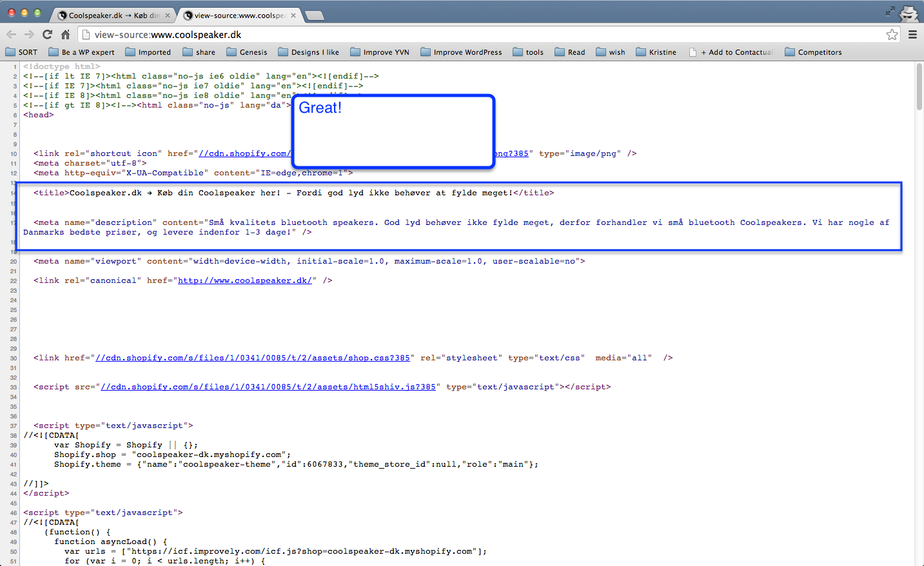The height and width of the screenshot is (566, 924).
Task: Click the meta description line text
Action: pos(457,228)
